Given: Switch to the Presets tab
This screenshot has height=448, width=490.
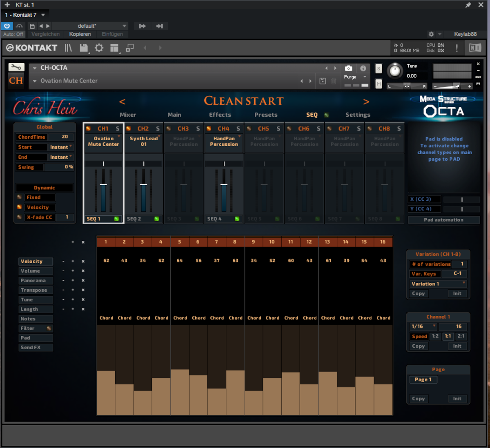Looking at the screenshot, I should click(266, 115).
